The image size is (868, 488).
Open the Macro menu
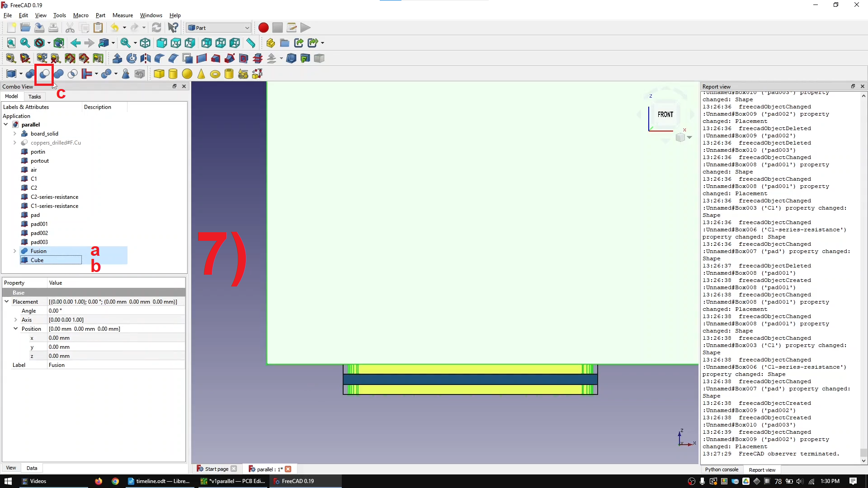(x=80, y=15)
